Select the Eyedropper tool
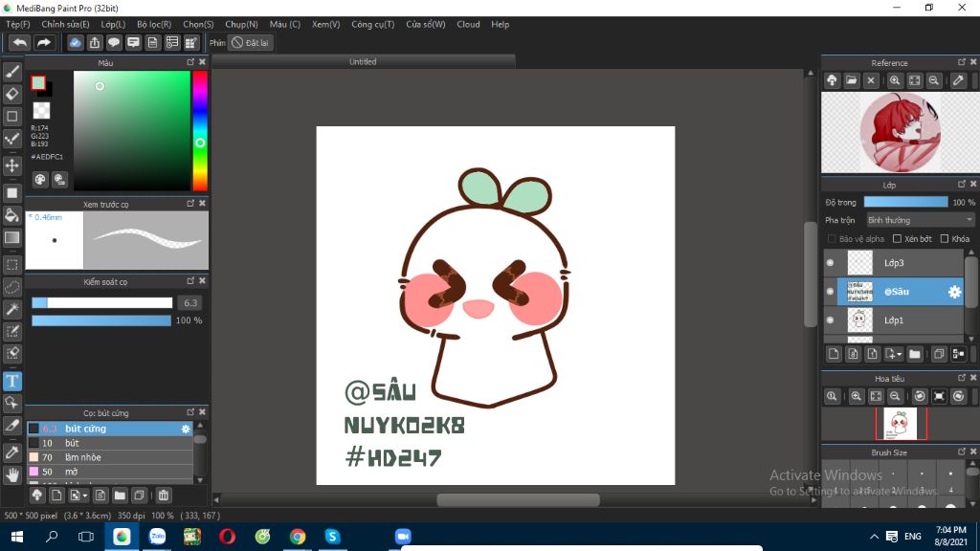This screenshot has height=551, width=980. point(11,452)
